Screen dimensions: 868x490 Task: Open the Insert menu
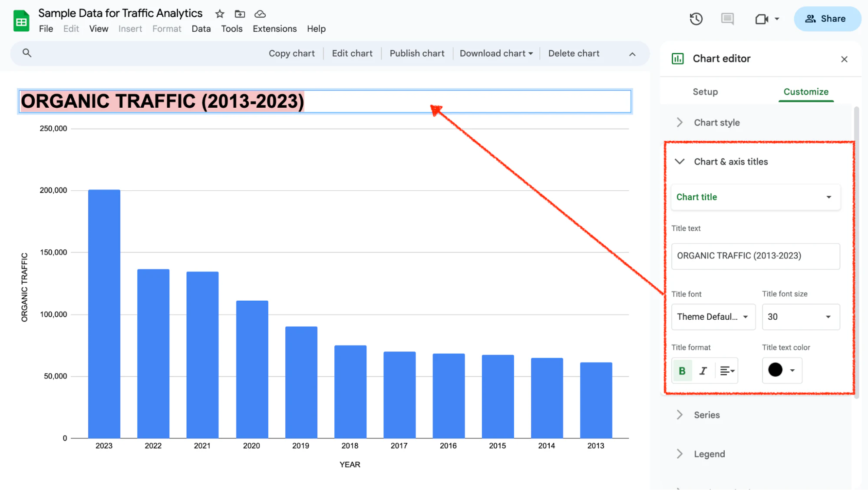(130, 29)
